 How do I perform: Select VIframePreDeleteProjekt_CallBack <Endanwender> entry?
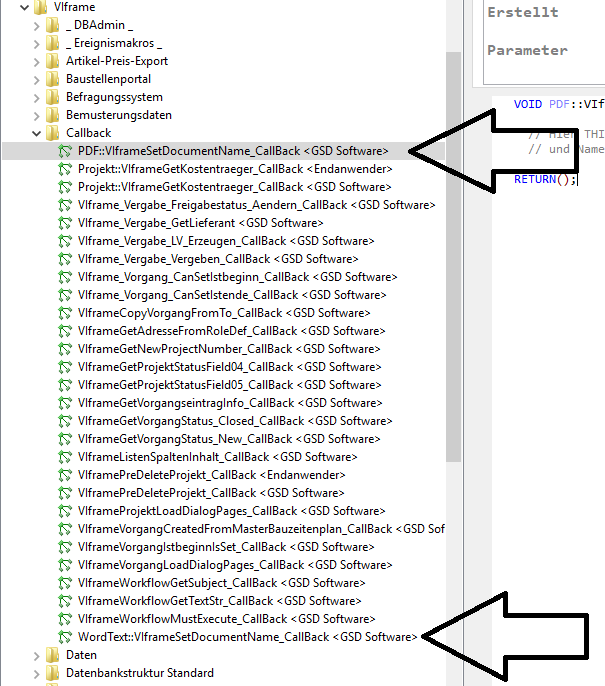(x=212, y=475)
